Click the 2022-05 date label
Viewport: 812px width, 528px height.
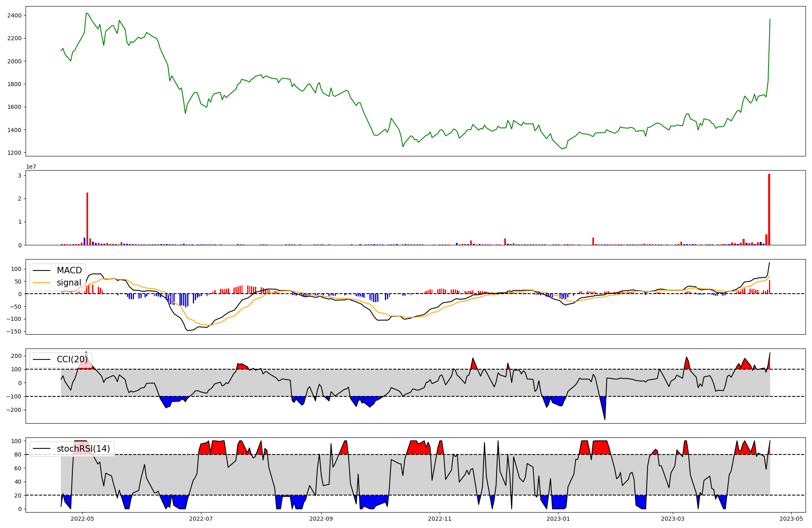pyautogui.click(x=82, y=519)
